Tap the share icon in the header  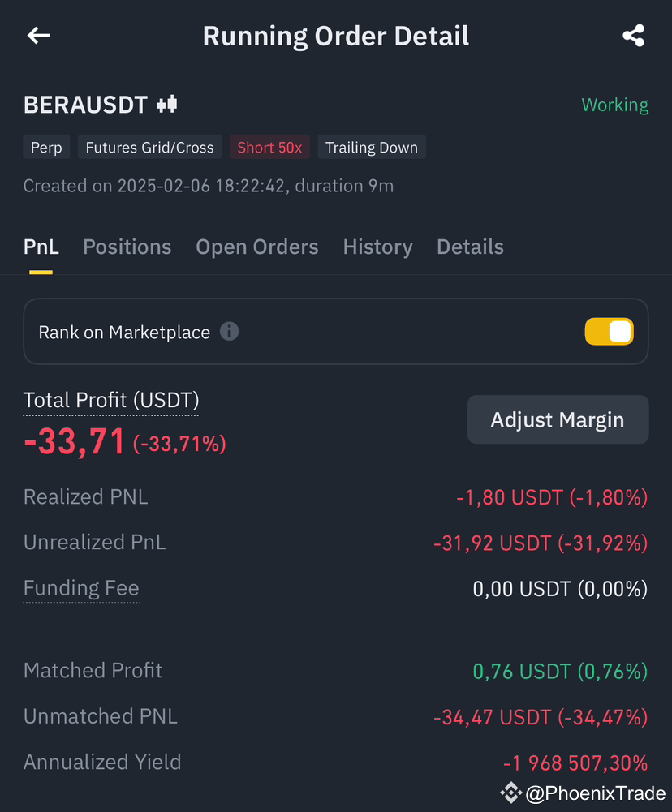pyautogui.click(x=633, y=36)
